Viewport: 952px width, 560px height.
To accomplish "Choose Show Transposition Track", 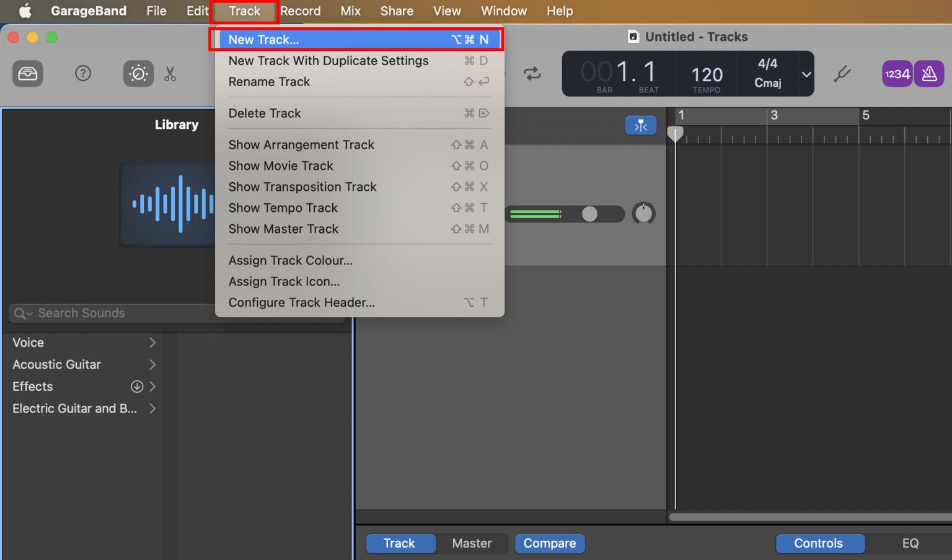I will click(359, 187).
